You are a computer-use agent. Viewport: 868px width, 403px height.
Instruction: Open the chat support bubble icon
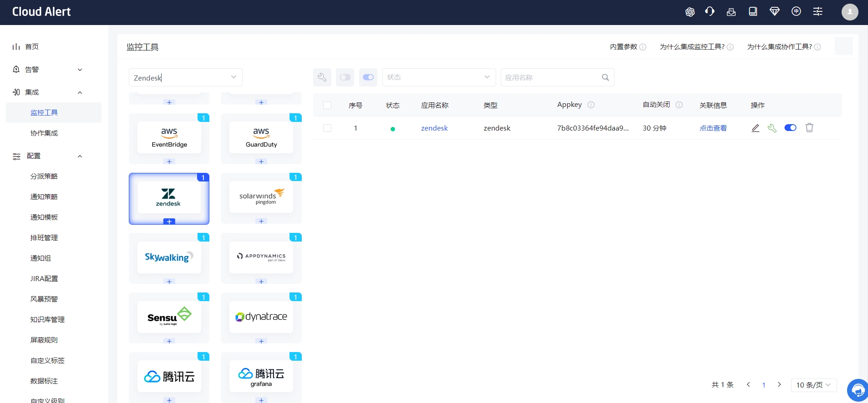(858, 390)
